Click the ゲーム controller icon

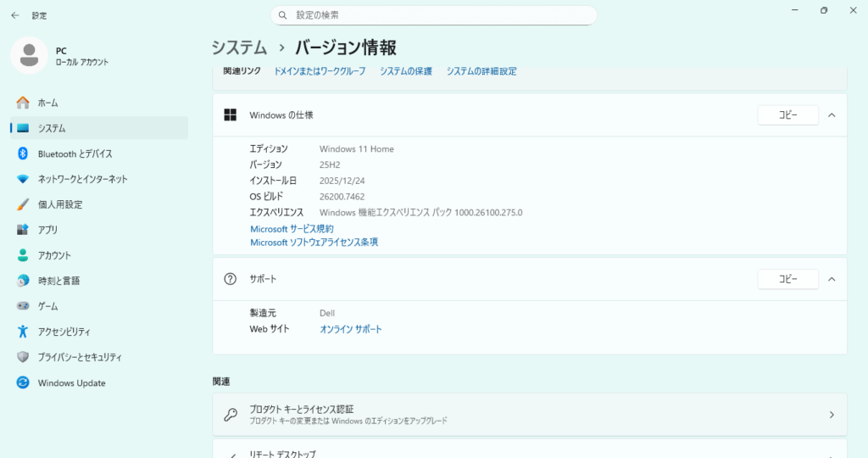[x=23, y=306]
